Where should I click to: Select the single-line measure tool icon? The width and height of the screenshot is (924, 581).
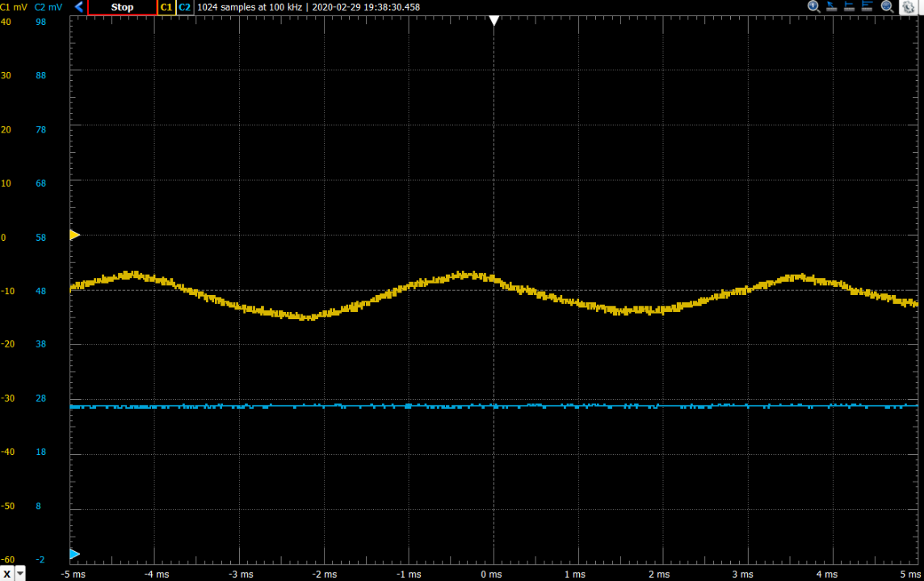(x=849, y=6)
